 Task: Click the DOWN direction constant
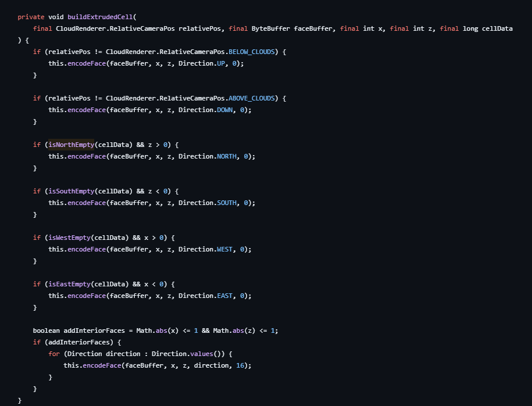[224, 110]
